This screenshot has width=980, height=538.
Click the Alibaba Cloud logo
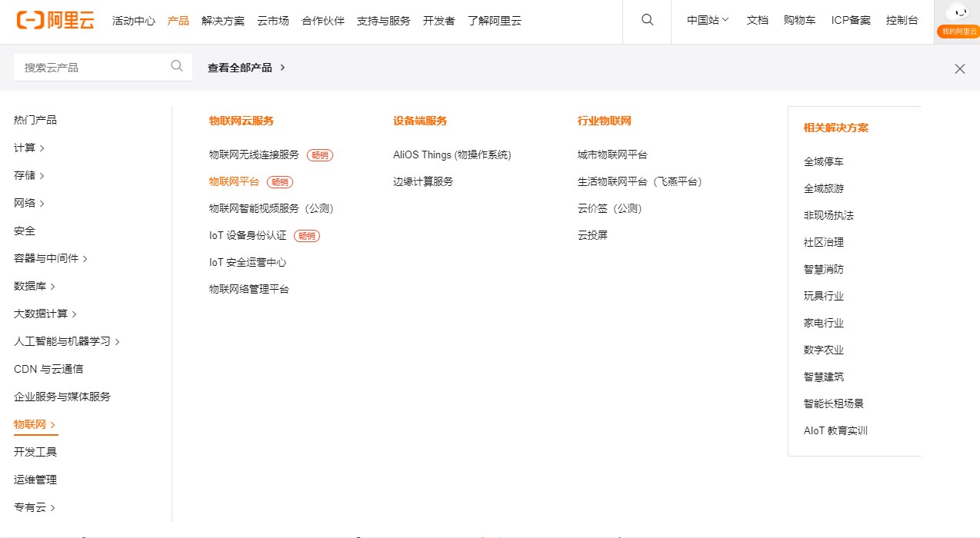(55, 21)
